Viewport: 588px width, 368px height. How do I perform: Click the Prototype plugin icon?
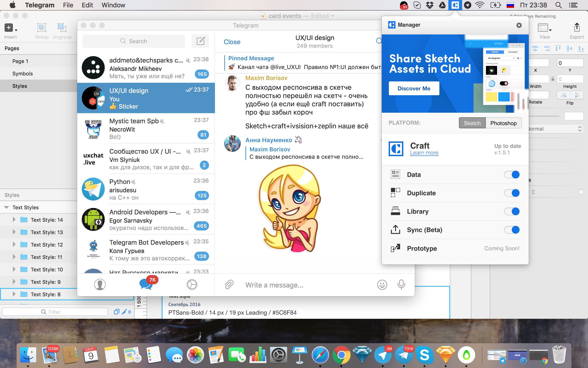395,248
